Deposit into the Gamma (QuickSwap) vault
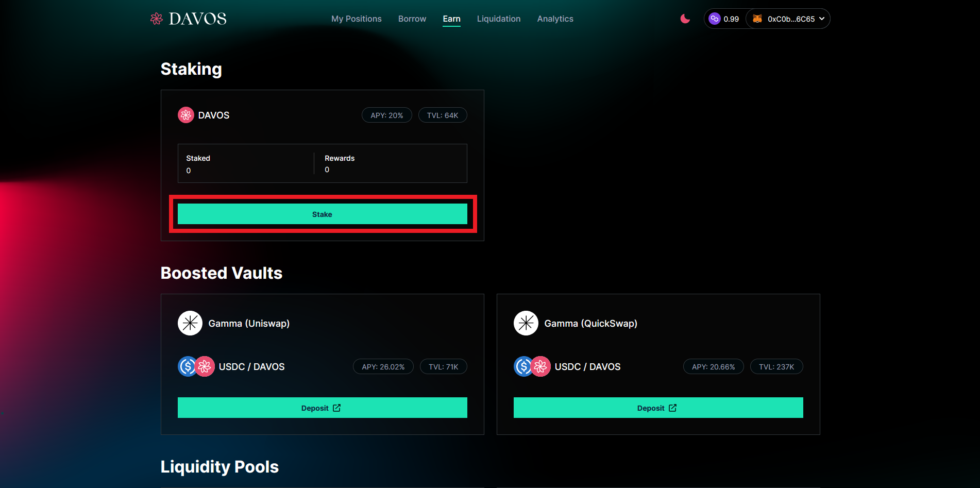The height and width of the screenshot is (488, 980). pyautogui.click(x=658, y=408)
